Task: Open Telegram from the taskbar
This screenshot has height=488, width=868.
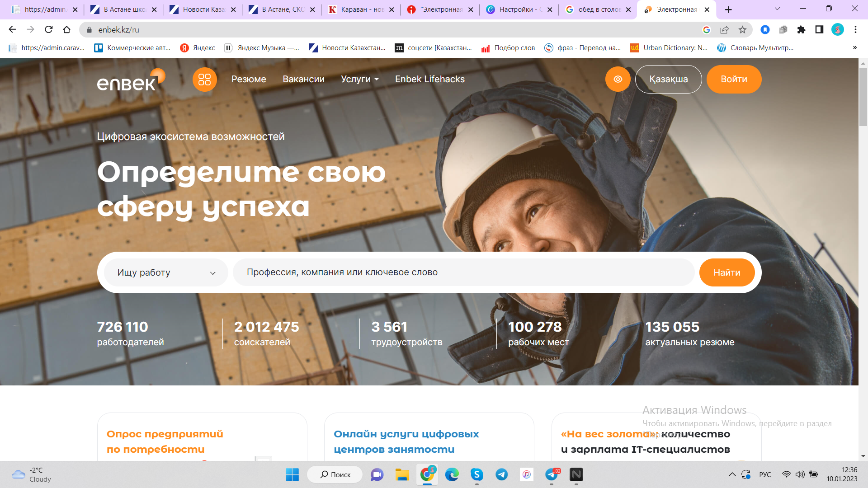Action: click(501, 474)
